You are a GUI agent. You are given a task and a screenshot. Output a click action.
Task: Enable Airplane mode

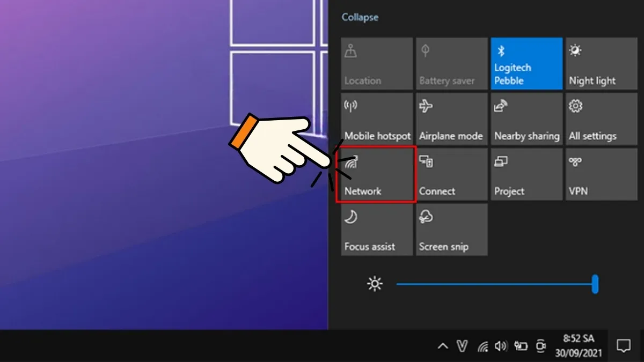pos(451,119)
